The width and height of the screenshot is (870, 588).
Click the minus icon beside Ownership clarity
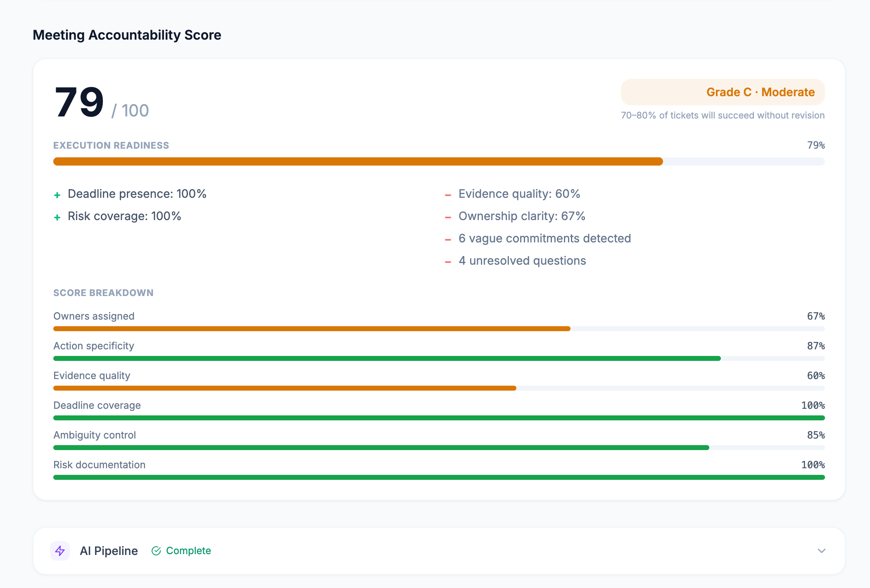[448, 217]
